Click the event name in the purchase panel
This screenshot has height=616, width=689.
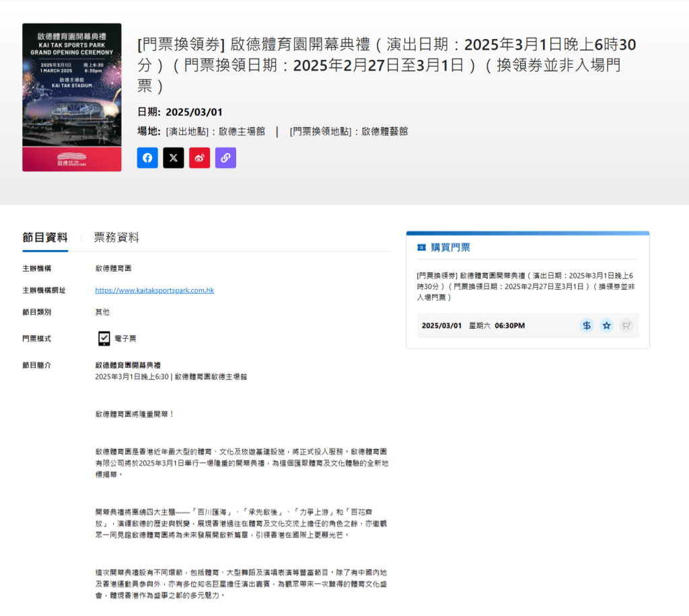tap(525, 286)
